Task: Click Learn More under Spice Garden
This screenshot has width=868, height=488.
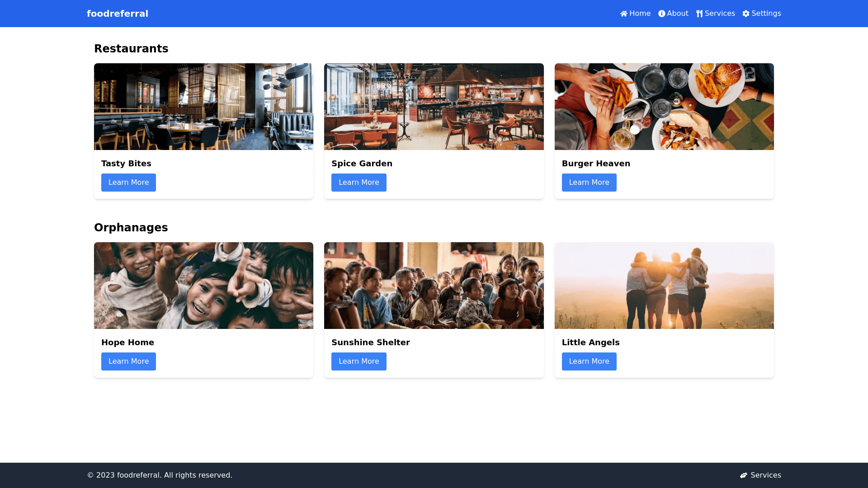Action: point(359,183)
